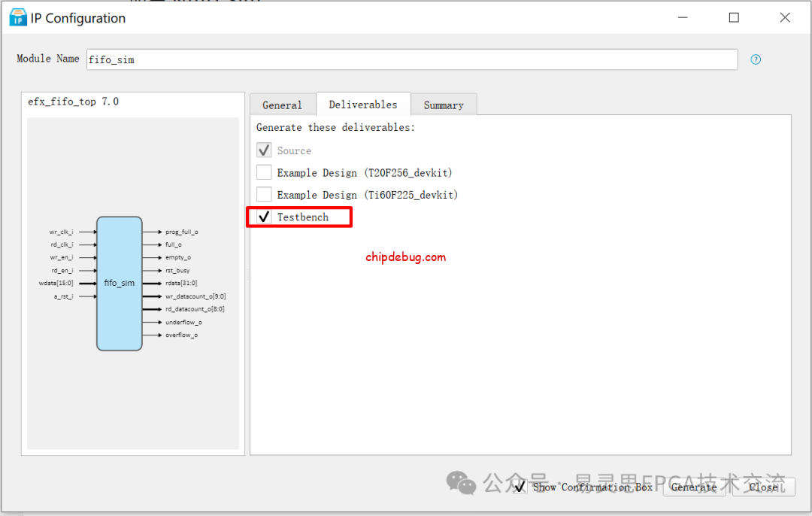Enable Example Design (Ti60F225_devkit)

coord(264,194)
